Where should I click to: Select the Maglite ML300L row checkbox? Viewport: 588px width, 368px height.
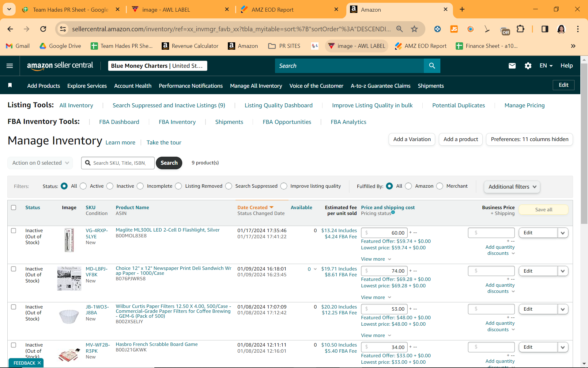pos(13,231)
